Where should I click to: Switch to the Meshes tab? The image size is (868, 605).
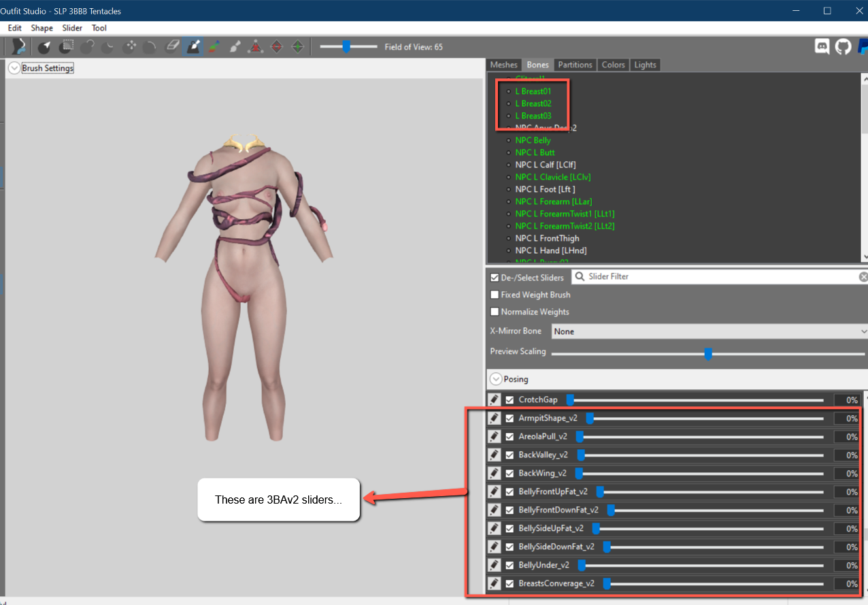[x=504, y=65]
